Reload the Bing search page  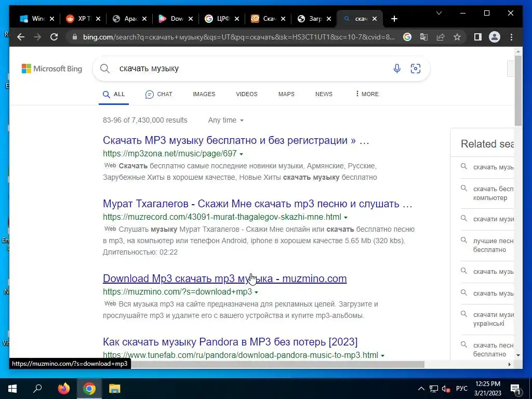click(54, 37)
